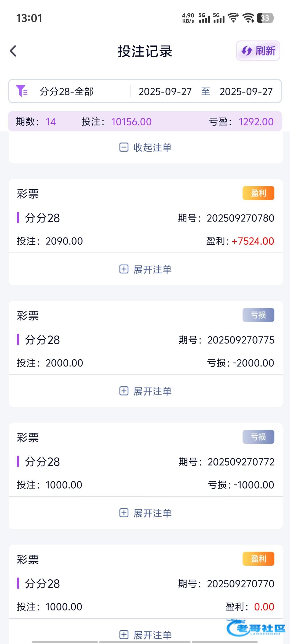Tap the plus icon for period 202509270770

[124, 635]
